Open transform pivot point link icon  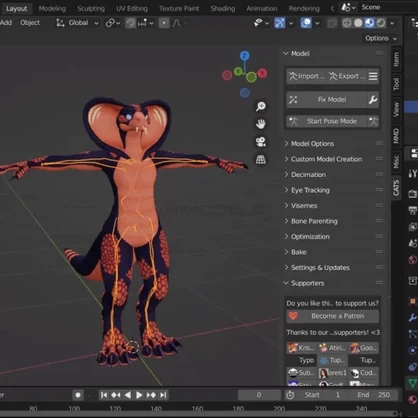click(x=112, y=23)
